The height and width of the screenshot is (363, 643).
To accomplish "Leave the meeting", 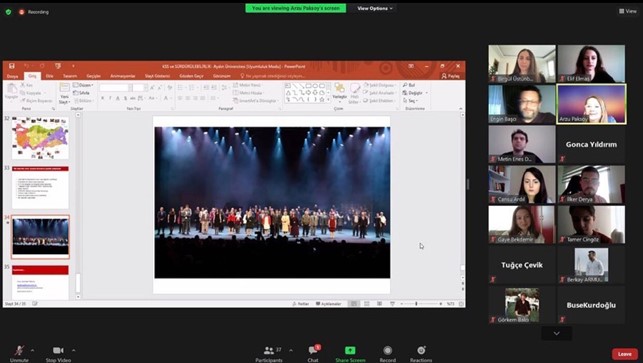I will [625, 354].
